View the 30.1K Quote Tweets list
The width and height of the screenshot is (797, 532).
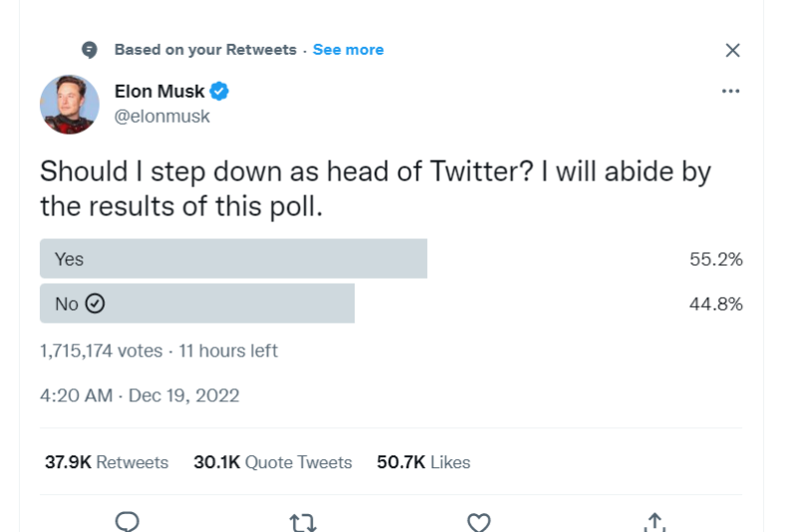(x=273, y=462)
